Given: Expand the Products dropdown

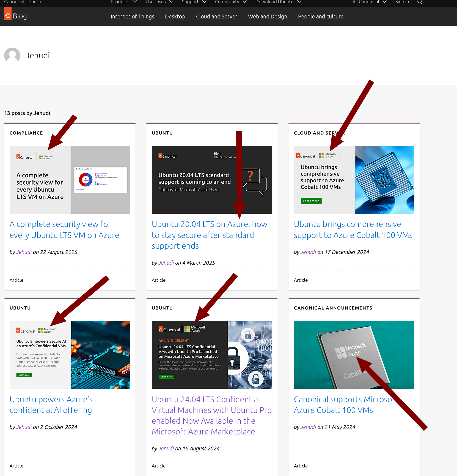Looking at the screenshot, I should [124, 2].
